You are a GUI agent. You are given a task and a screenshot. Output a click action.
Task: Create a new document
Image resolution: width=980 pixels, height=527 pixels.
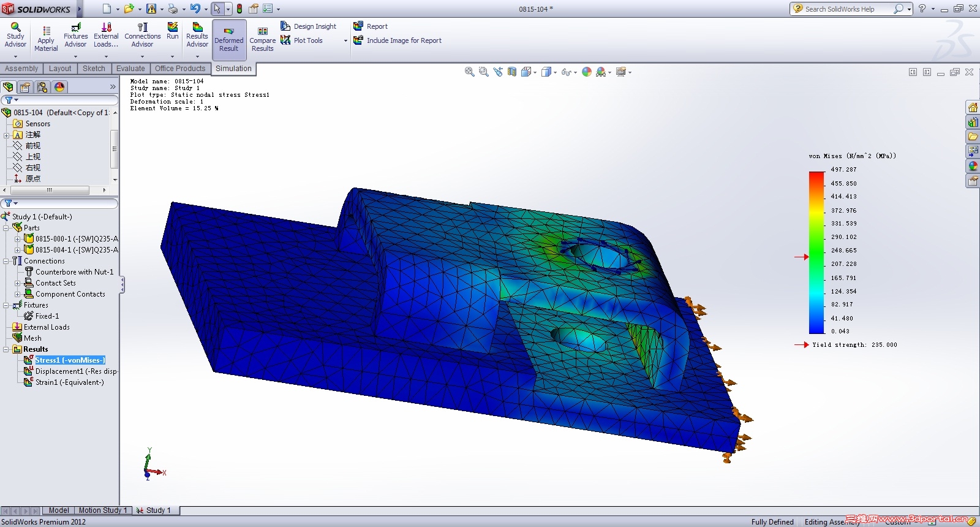(x=107, y=9)
